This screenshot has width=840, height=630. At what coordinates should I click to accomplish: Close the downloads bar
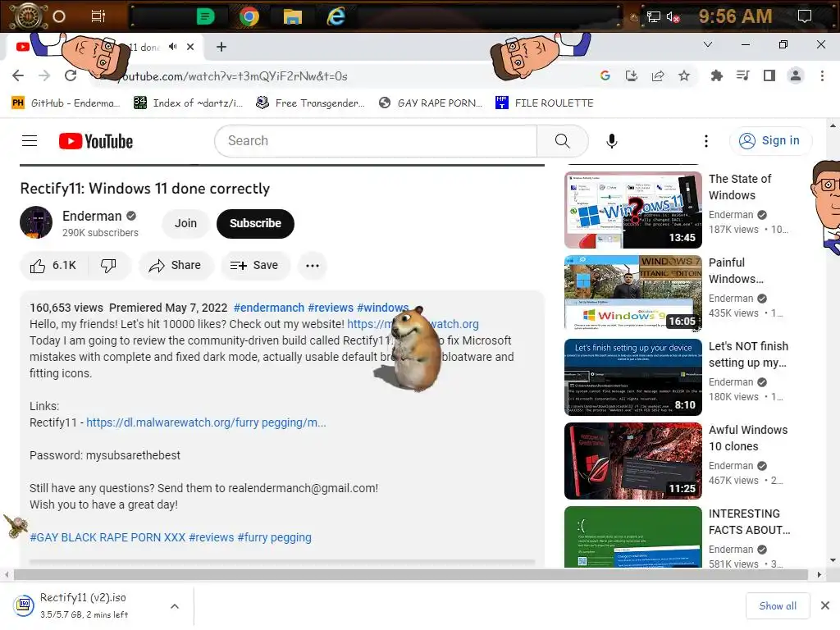tap(825, 606)
